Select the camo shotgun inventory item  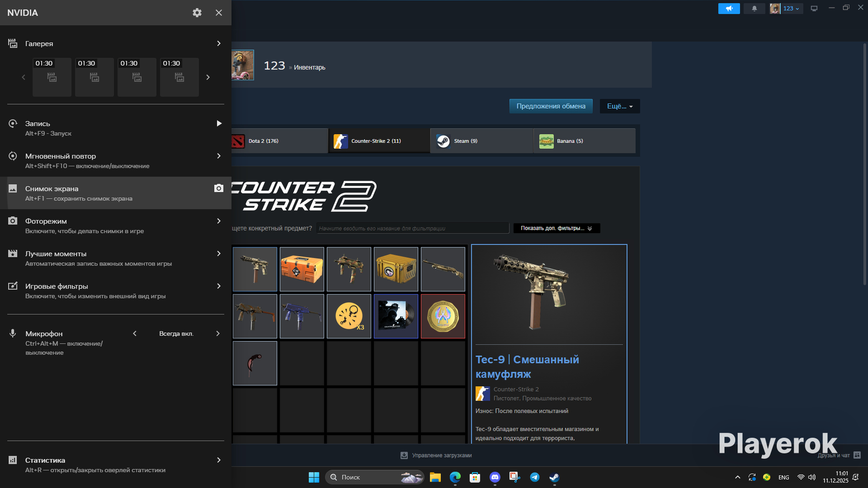coord(443,269)
